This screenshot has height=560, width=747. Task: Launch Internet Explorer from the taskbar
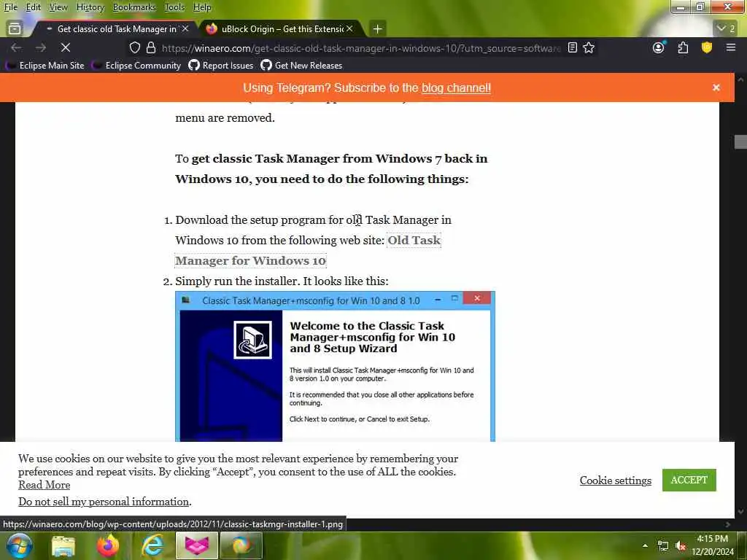point(152,546)
